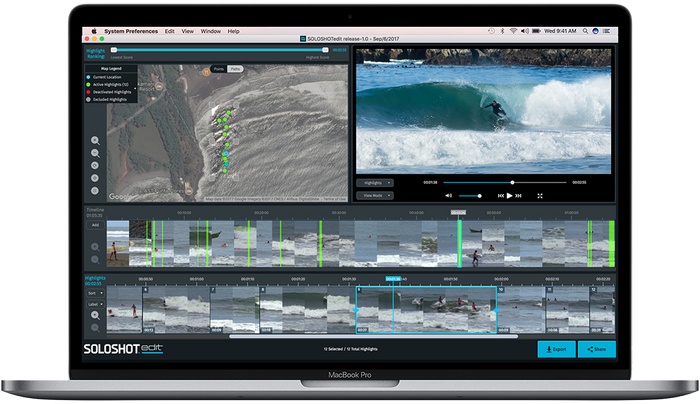Click the lowest score ranking slider handle
This screenshot has width=700, height=404.
114,50
